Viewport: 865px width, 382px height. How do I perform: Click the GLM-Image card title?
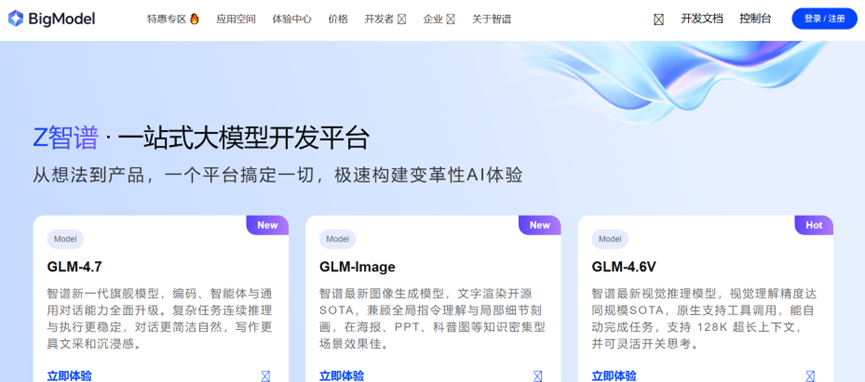(357, 267)
